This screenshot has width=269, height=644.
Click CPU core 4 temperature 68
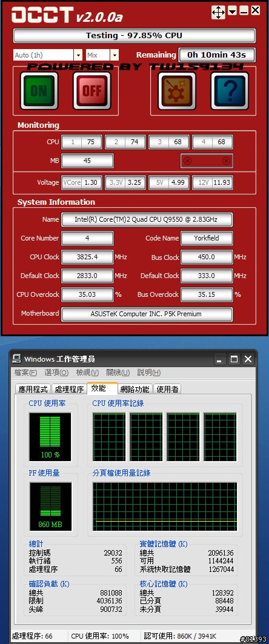tap(213, 142)
